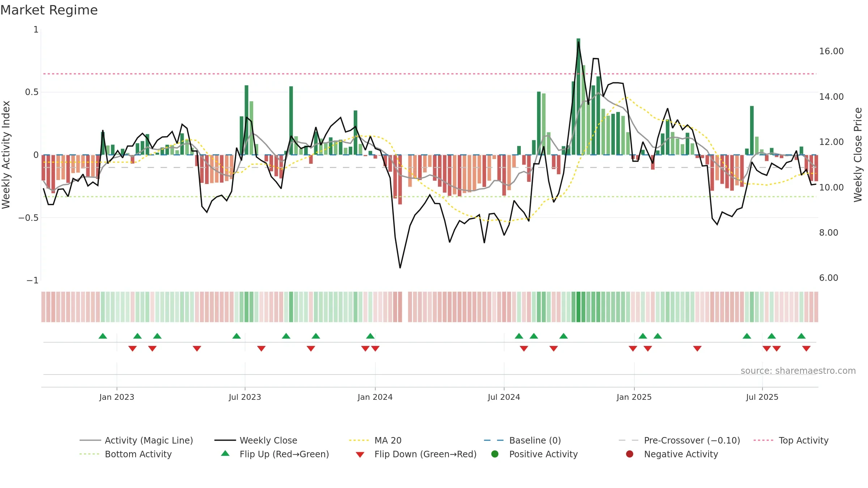Image resolution: width=868 pixels, height=488 pixels.
Task: Click the Jan 2023 axis tick label
Action: tap(117, 397)
